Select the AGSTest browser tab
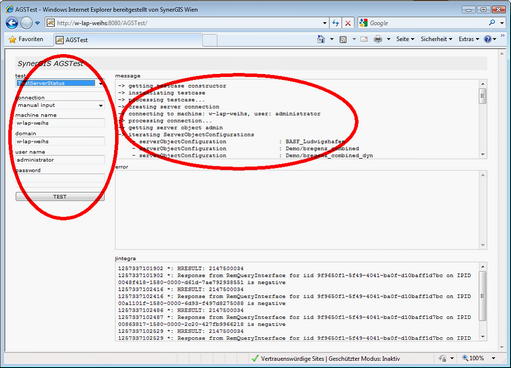Viewport: 511px width, 368px height. (128, 40)
